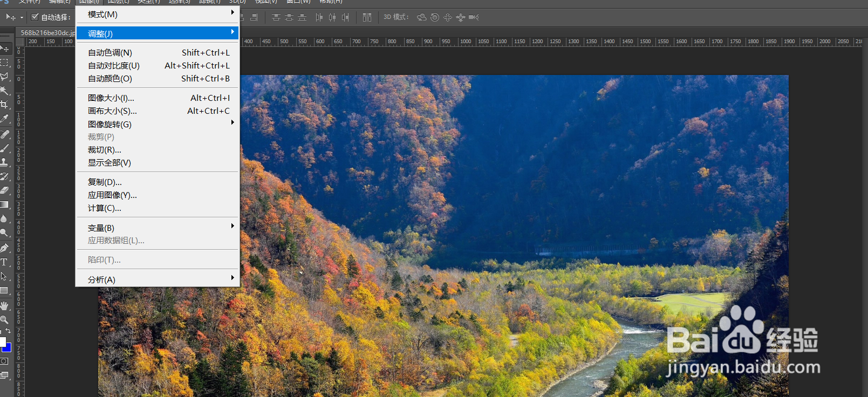Select the Pen tool
The width and height of the screenshot is (868, 397).
pyautogui.click(x=4, y=248)
